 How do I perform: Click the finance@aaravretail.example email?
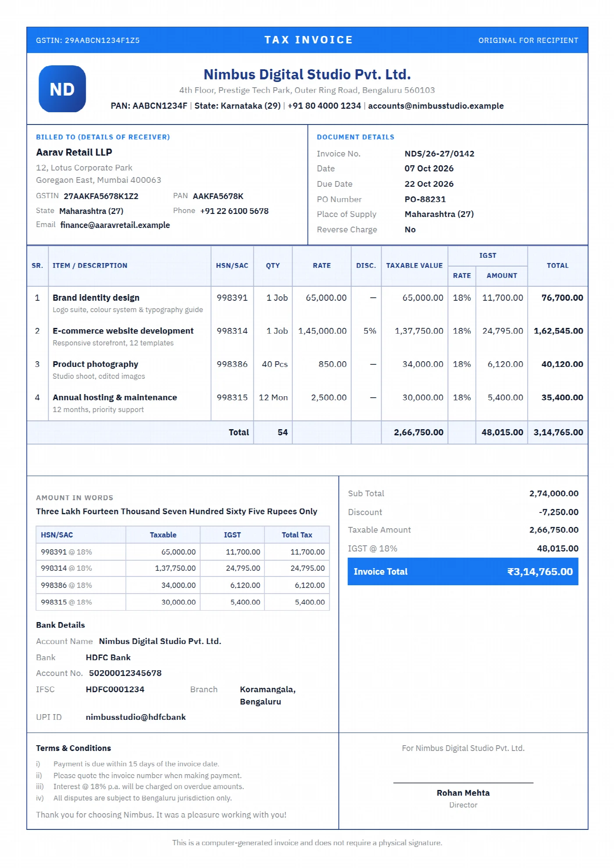115,225
